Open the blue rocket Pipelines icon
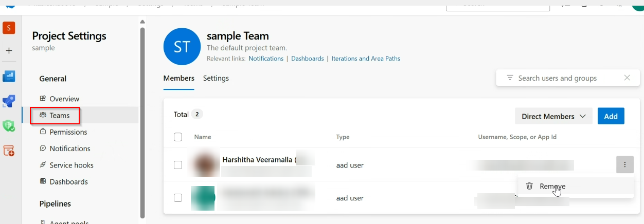644x224 pixels. (9, 101)
